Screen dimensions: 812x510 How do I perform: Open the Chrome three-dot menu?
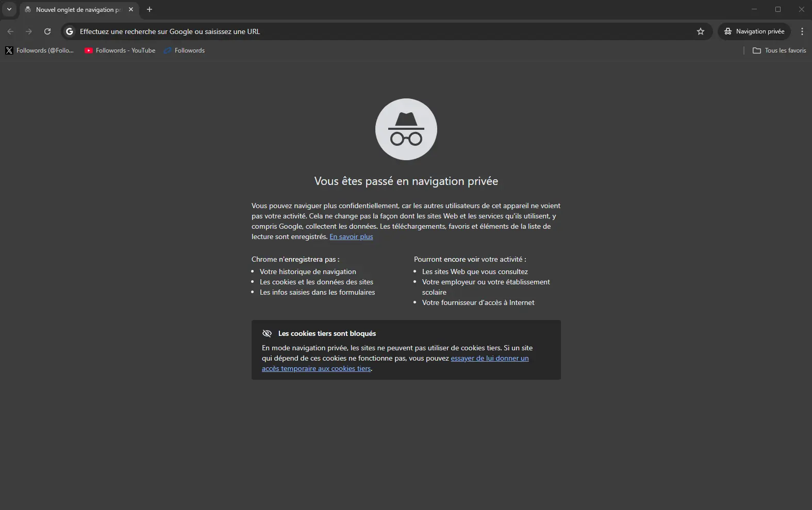pos(802,31)
